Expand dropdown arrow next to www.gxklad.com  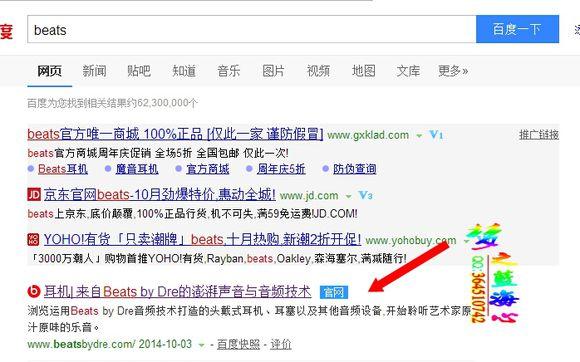(x=419, y=136)
